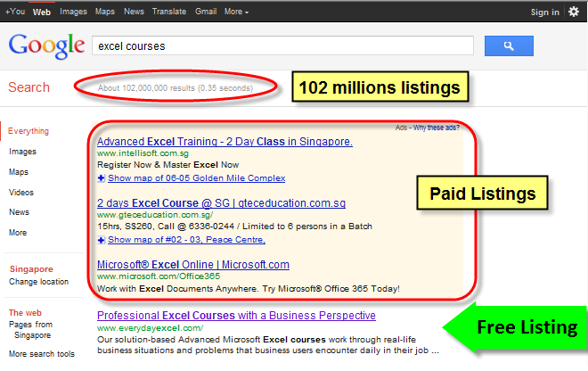Click the Google logo

click(x=47, y=45)
